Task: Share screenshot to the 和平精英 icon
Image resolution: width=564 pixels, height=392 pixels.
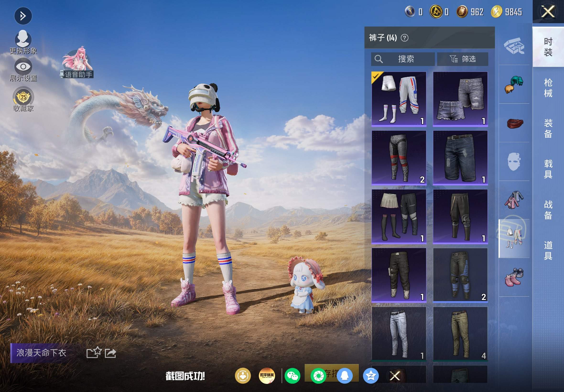Action: pyautogui.click(x=267, y=376)
